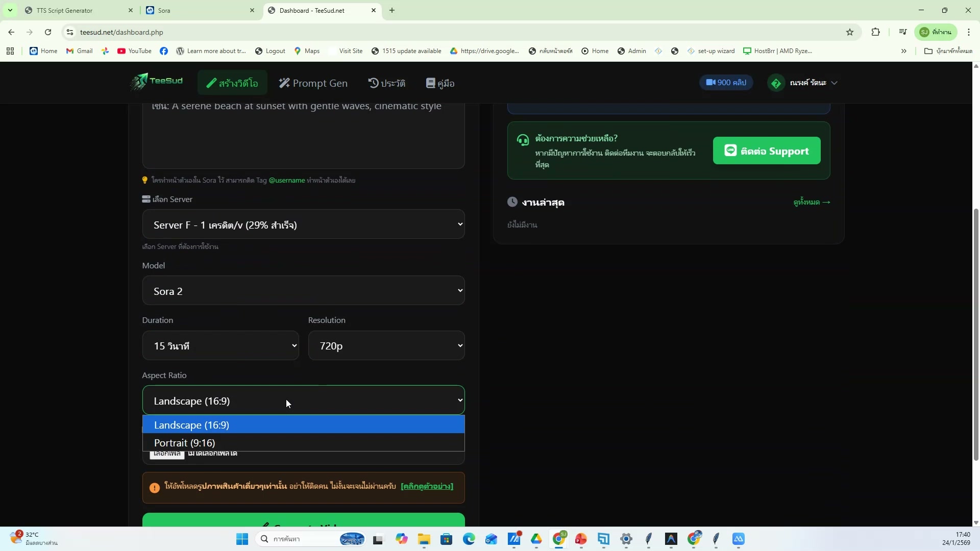Open the Resolution dropdown set to 720p
Image resolution: width=980 pixels, height=551 pixels.
point(386,345)
